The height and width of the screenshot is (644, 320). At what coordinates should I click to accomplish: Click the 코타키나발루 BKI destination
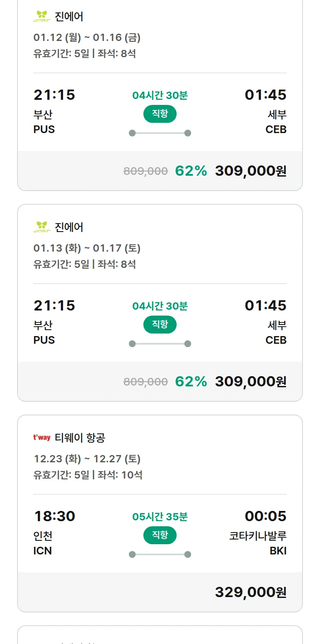point(258,543)
